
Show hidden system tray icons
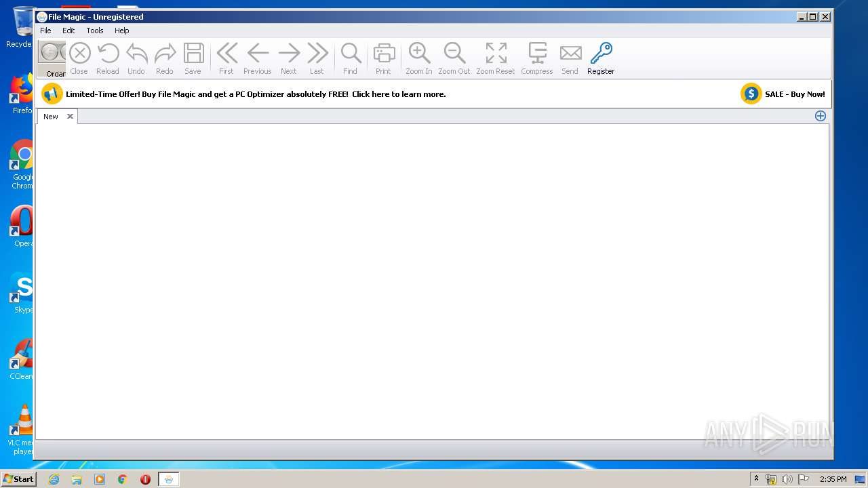point(756,479)
